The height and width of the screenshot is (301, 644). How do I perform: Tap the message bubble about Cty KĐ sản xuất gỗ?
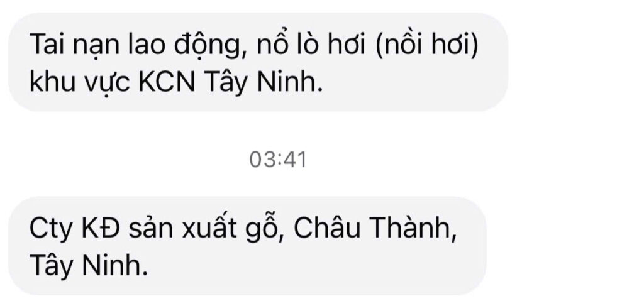247,246
